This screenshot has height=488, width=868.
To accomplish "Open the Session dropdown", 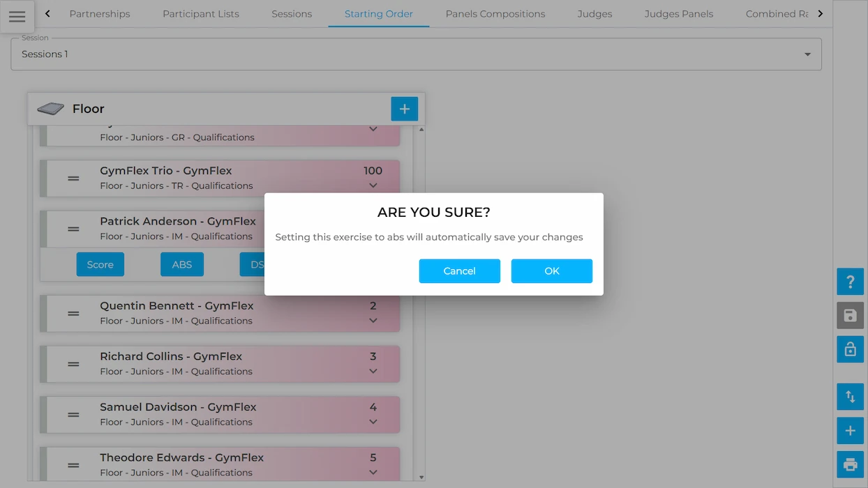I will click(x=416, y=54).
